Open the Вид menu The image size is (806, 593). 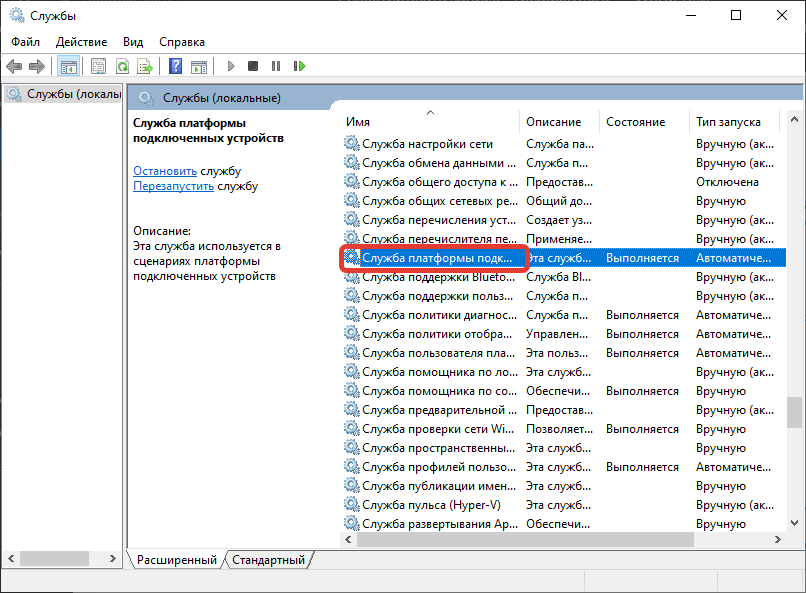133,42
